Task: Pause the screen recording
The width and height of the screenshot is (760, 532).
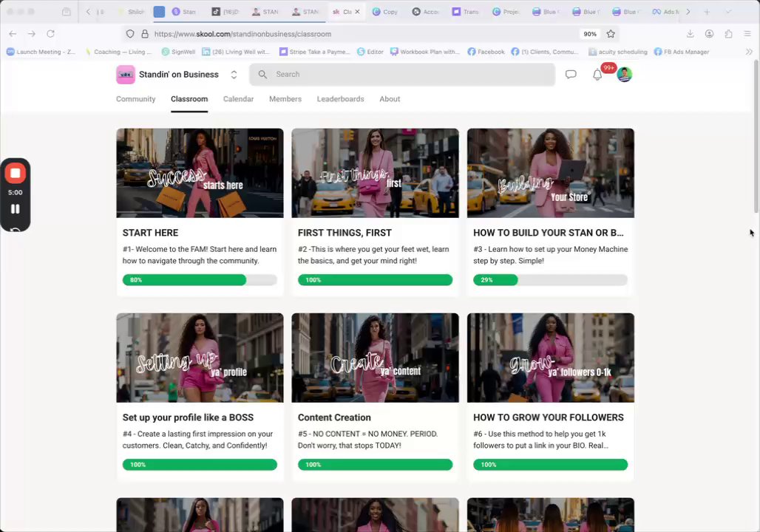Action: coord(15,209)
